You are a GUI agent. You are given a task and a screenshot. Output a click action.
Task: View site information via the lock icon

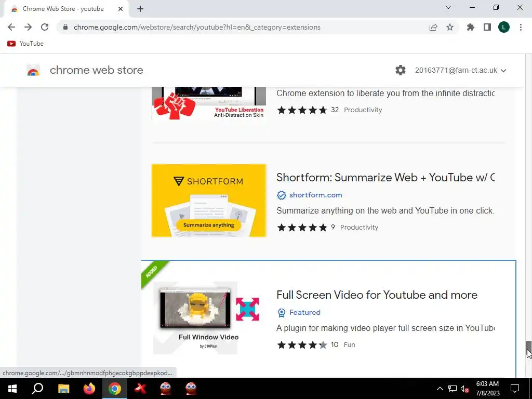click(65, 27)
